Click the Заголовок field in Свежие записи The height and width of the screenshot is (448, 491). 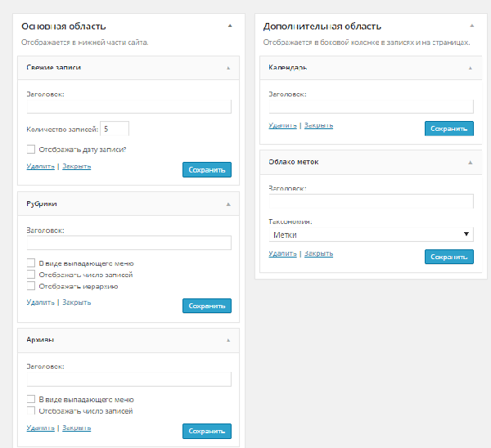tap(128, 106)
